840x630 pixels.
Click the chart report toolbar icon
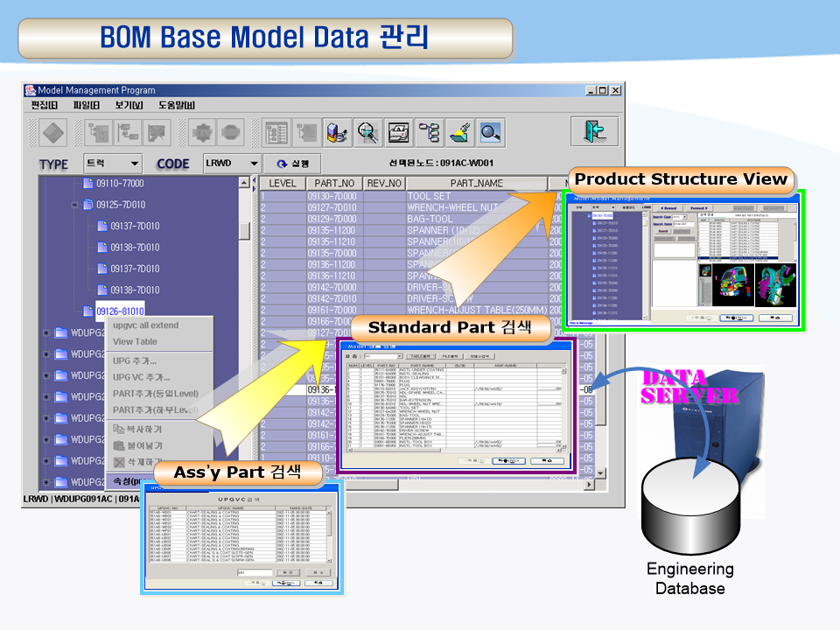tap(398, 132)
